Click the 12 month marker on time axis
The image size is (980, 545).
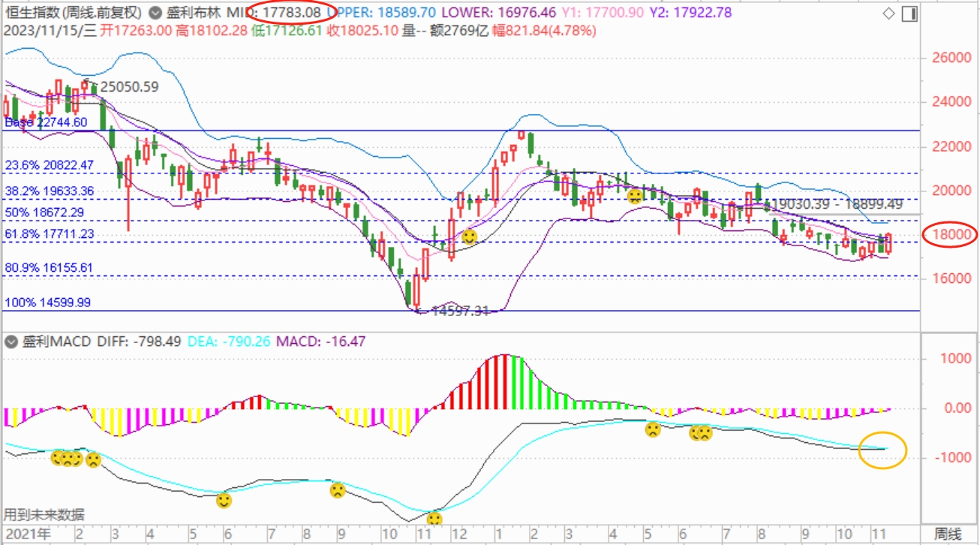coord(458,534)
